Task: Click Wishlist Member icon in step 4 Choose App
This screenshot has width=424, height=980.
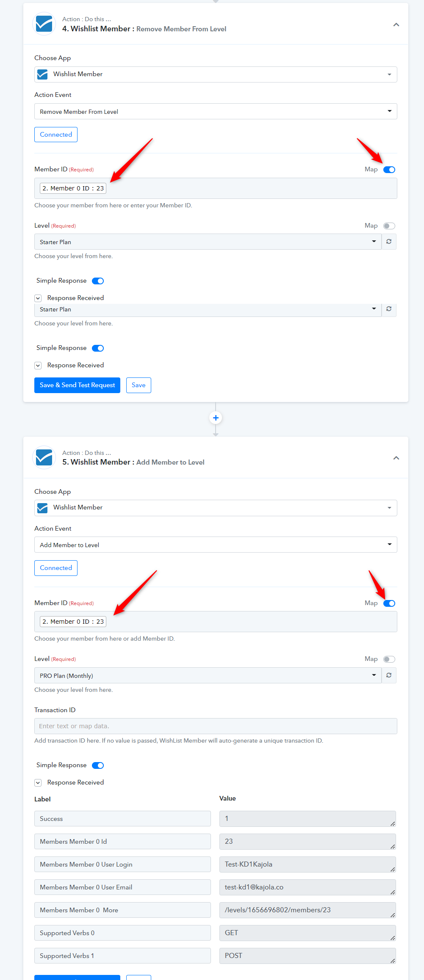Action: coord(42,74)
